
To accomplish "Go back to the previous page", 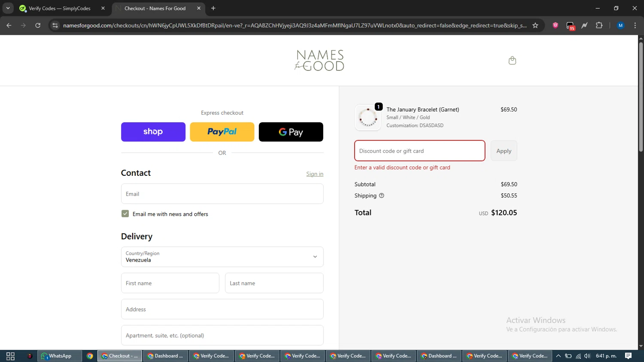I will 9,25.
